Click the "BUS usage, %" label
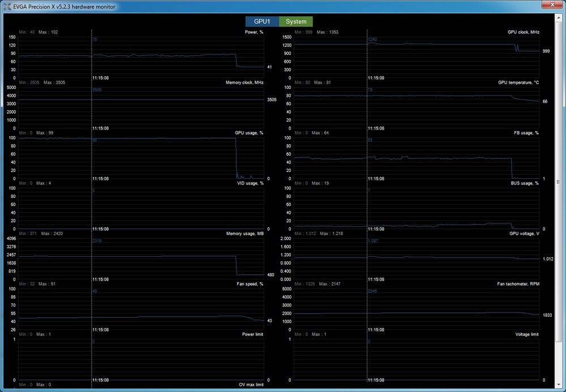Image resolution: width=566 pixels, height=392 pixels. (x=525, y=183)
